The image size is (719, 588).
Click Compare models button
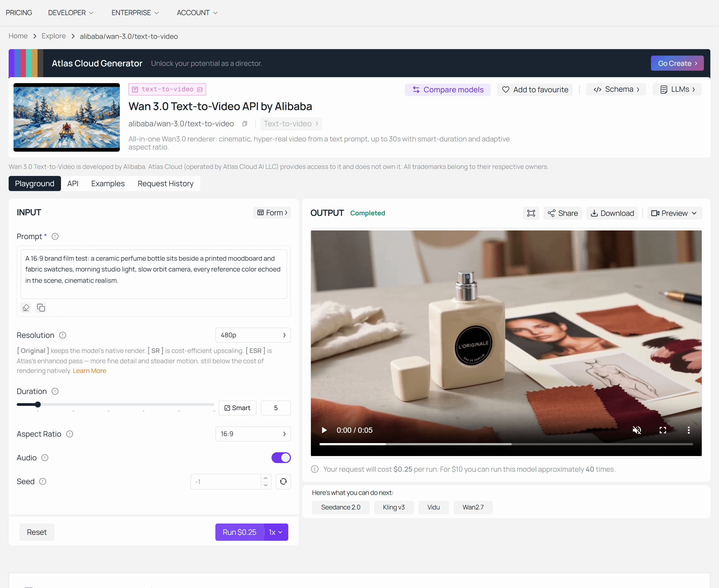[x=448, y=90]
